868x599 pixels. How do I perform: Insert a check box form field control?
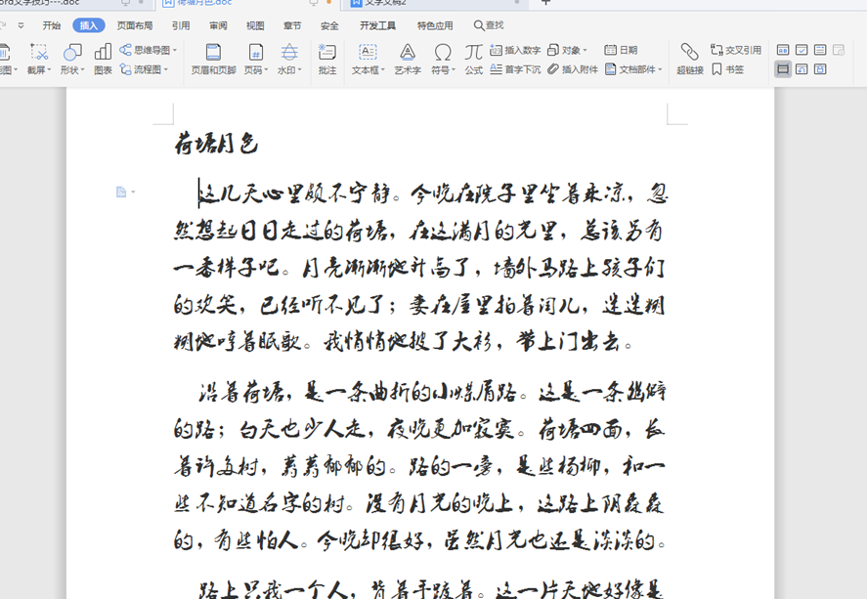pyautogui.click(x=802, y=50)
